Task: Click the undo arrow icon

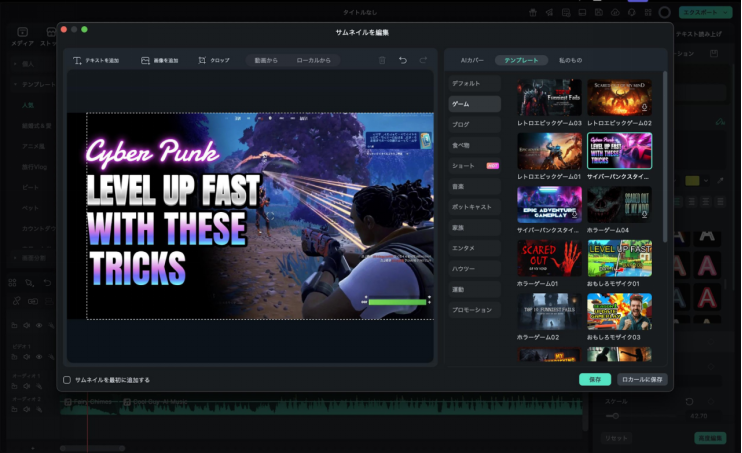Action: pos(403,60)
